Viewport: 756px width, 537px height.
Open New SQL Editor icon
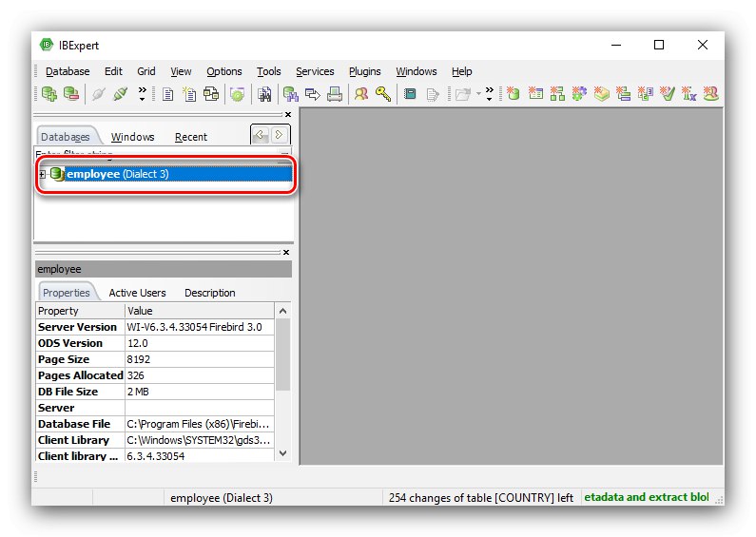[x=189, y=93]
